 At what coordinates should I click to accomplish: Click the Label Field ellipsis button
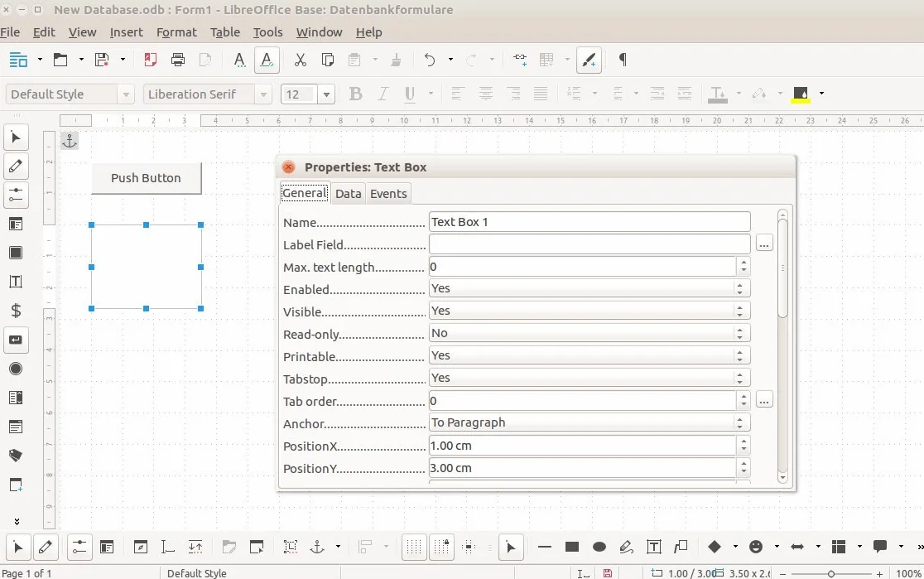point(764,244)
